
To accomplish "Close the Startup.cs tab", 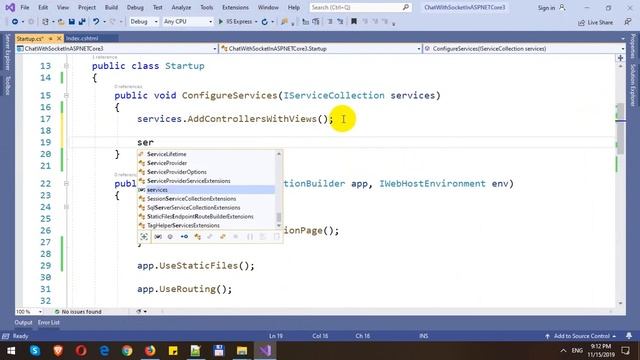I will (59, 38).
